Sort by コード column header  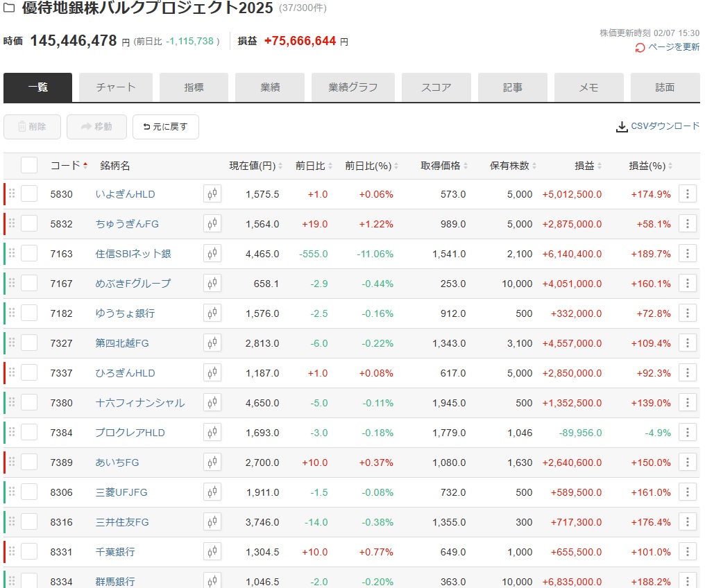click(x=69, y=166)
